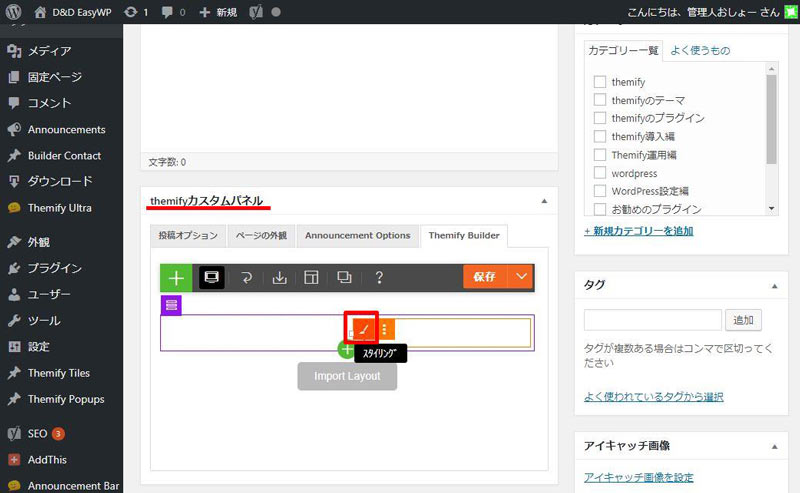Collapse the タグ panel
This screenshot has width=800, height=493.
pos(774,286)
